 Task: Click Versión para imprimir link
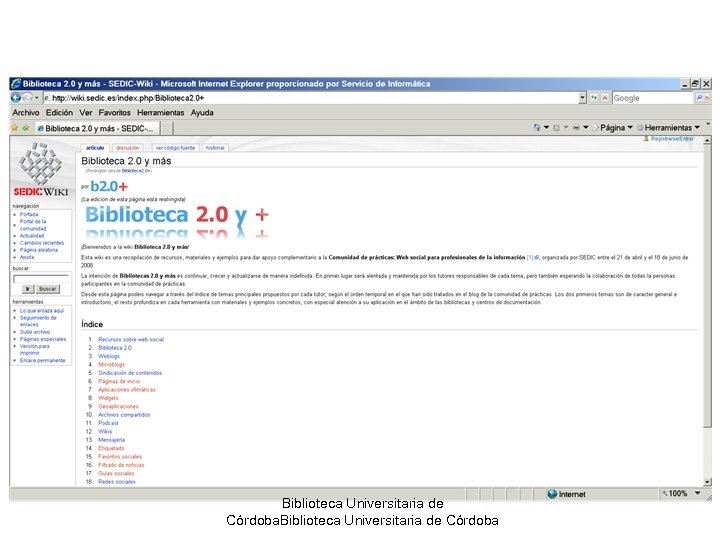point(34,349)
